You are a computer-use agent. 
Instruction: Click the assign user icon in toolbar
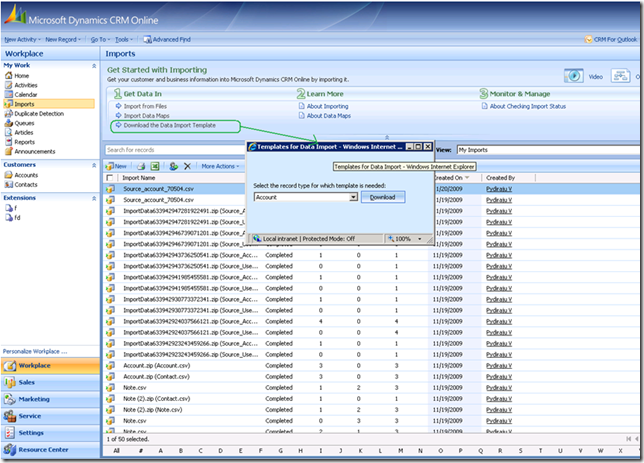(x=173, y=166)
